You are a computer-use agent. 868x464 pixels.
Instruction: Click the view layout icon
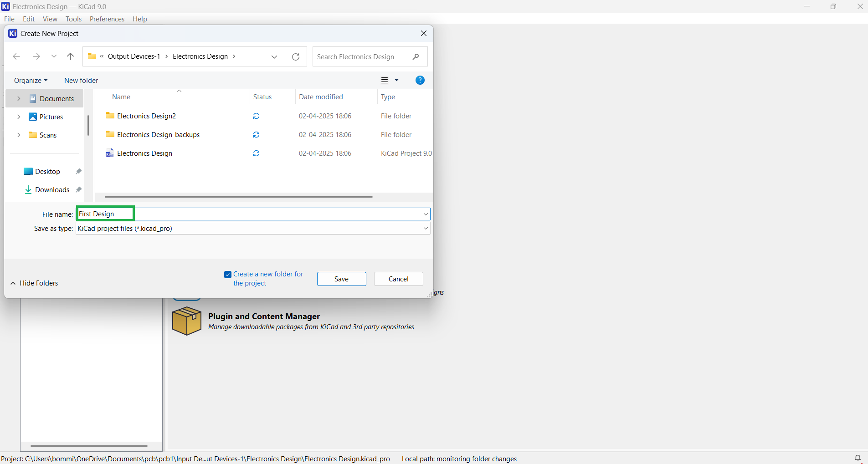[x=385, y=81]
